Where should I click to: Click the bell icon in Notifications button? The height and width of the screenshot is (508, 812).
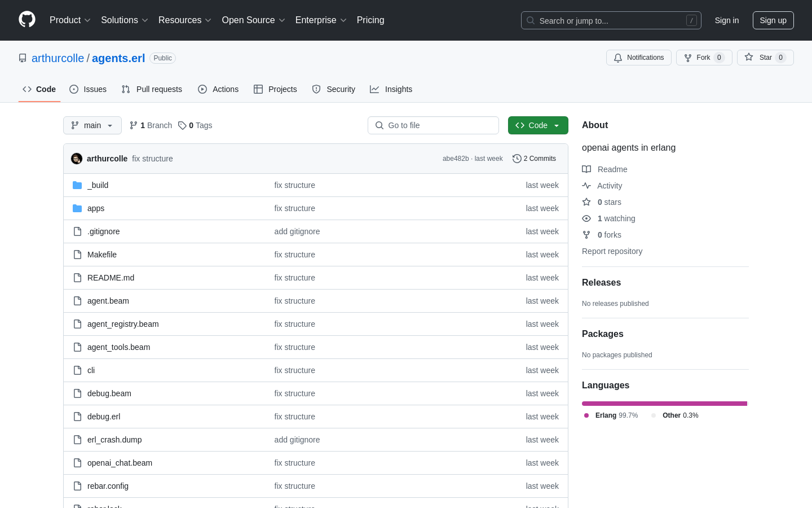tap(618, 58)
